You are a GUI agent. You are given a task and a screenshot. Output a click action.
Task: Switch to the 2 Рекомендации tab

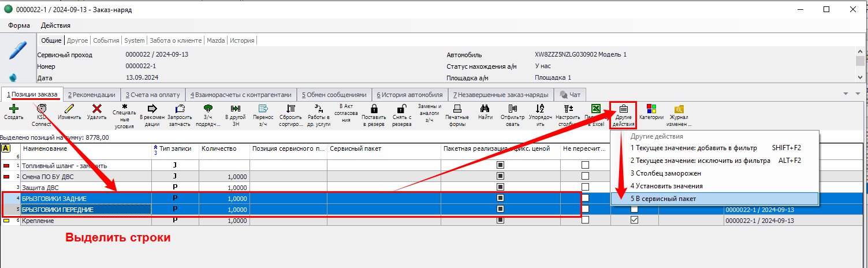[x=91, y=95]
